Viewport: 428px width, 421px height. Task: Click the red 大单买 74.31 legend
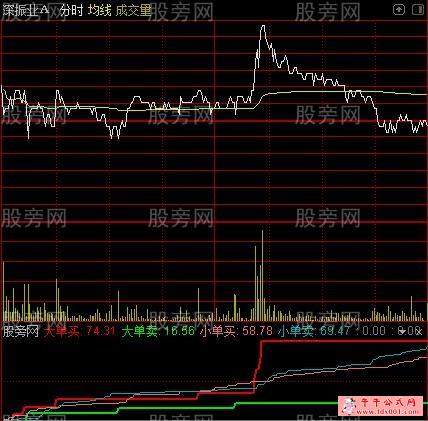coord(80,331)
